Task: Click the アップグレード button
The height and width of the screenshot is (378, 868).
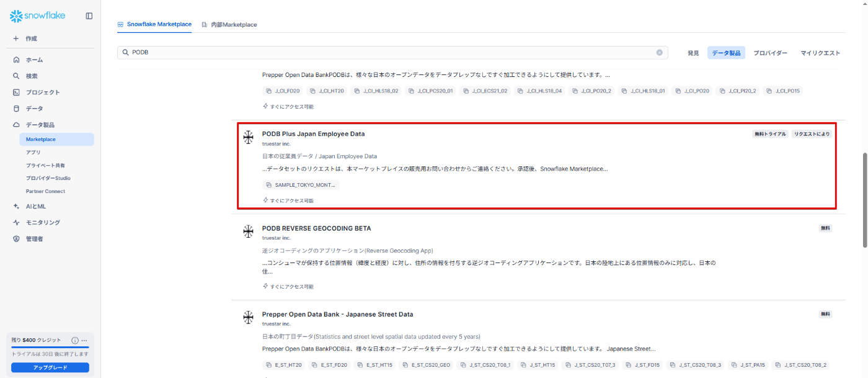Action: pyautogui.click(x=50, y=367)
